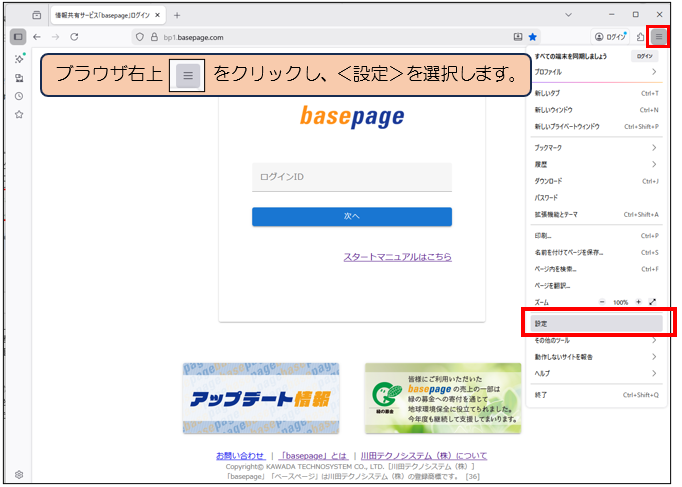
Task: Reload the page with the refresh icon
Action: point(74,37)
